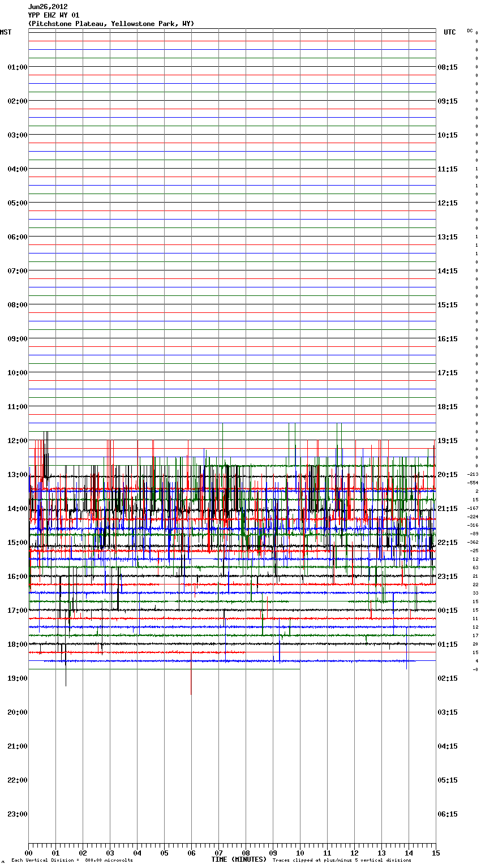Click the '19:00' MST time label

click(x=18, y=678)
